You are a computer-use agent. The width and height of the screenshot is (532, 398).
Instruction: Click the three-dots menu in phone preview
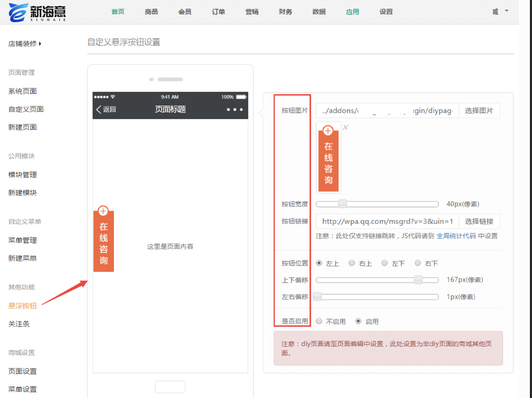click(x=235, y=110)
